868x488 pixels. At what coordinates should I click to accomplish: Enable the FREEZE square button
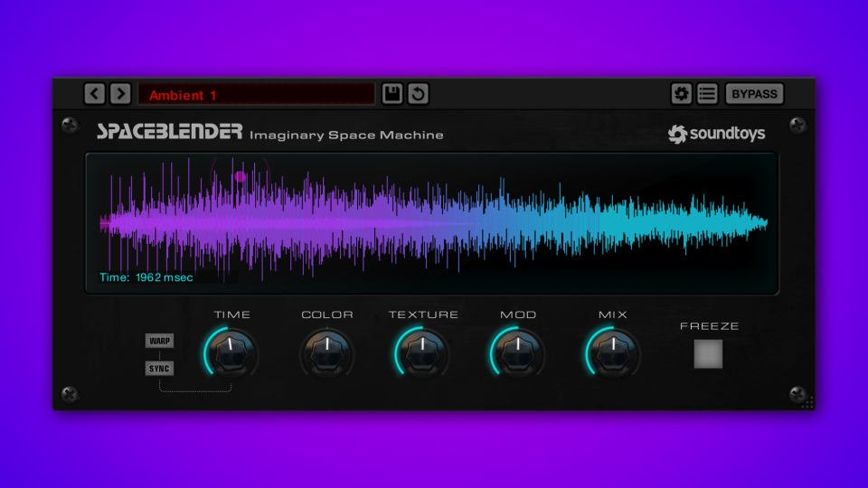click(708, 354)
